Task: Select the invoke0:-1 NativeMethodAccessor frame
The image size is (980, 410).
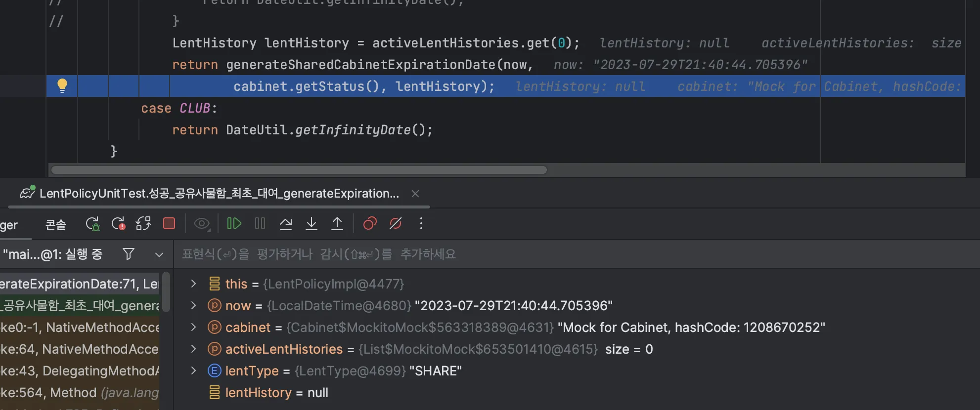Action: [x=80, y=328]
